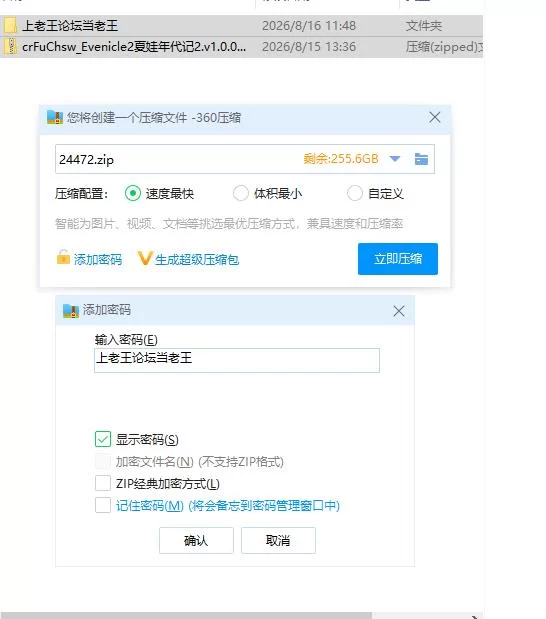Screen dimensions: 546x619
Task: Close the 您将创建一个压缩文件 -360压缩 window
Action: pyautogui.click(x=435, y=117)
